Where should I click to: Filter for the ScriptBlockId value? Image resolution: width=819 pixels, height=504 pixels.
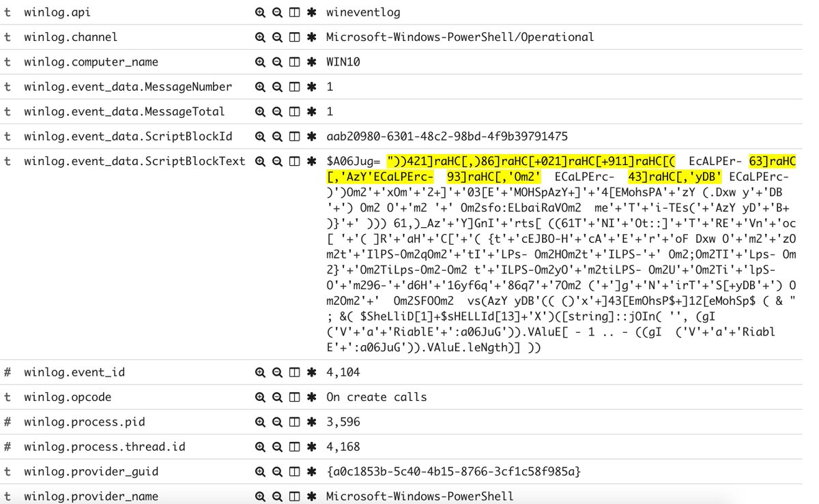[x=260, y=136]
